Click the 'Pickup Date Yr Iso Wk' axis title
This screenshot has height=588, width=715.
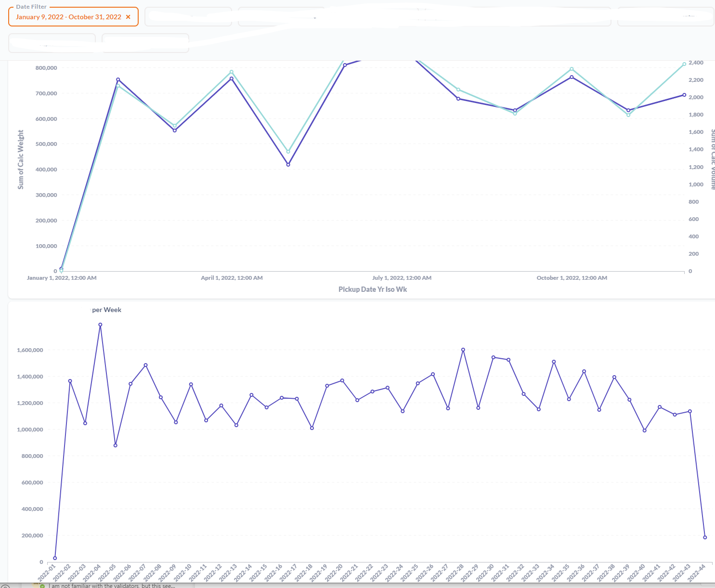point(373,289)
